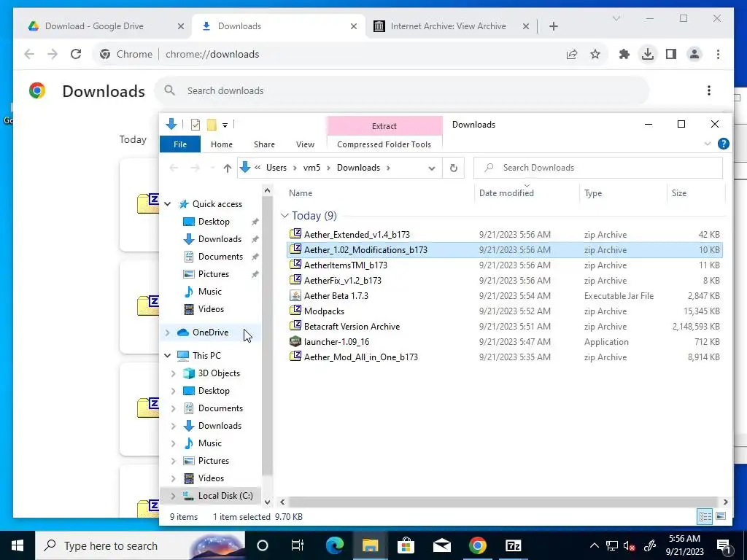747x560 pixels.
Task: Show hidden system tray icons
Action: (594, 545)
